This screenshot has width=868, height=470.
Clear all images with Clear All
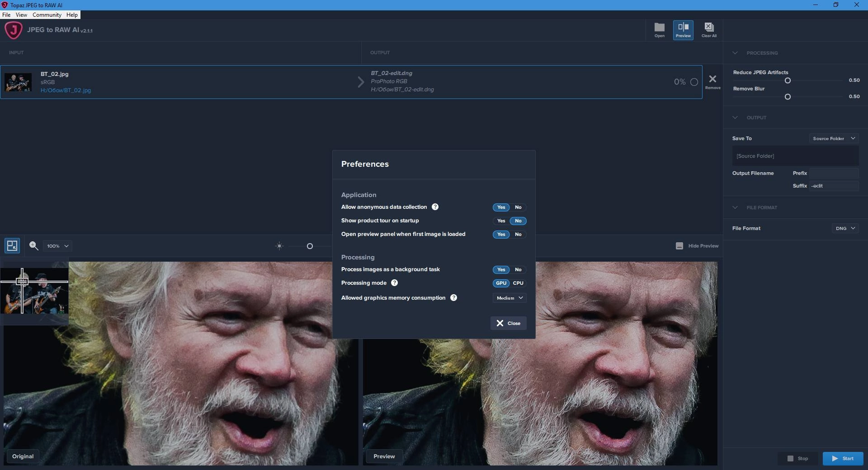click(708, 30)
